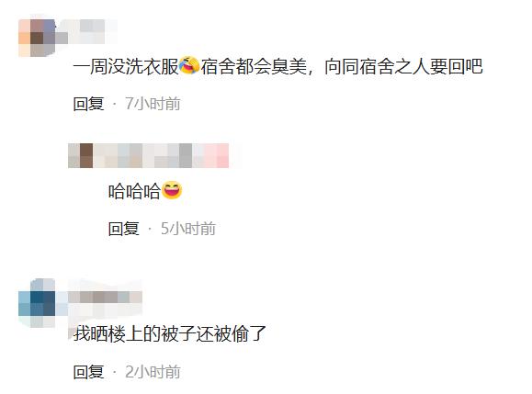Click the words 宿舍都会臭美 in the first comment

click(x=254, y=66)
